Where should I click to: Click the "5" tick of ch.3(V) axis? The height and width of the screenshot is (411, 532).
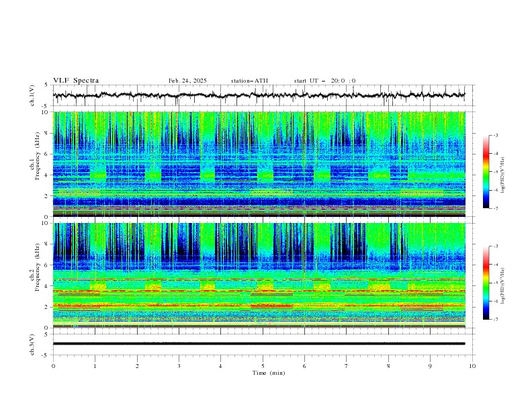coord(46,334)
